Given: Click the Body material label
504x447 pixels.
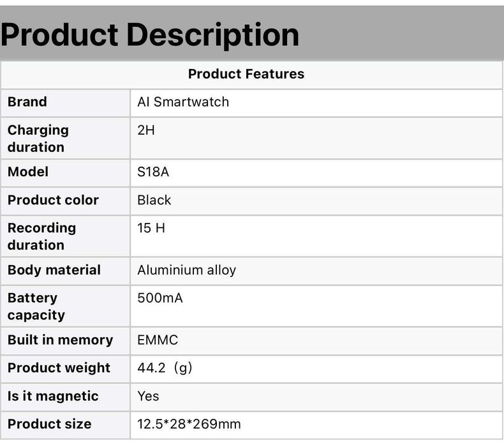Looking at the screenshot, I should tap(54, 270).
